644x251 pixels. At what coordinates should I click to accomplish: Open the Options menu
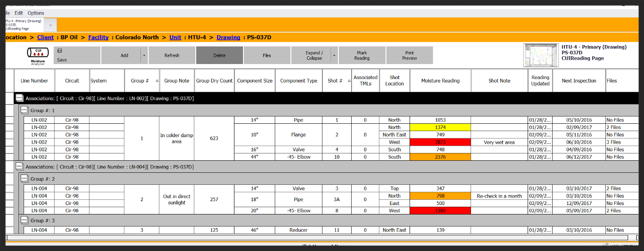click(36, 13)
